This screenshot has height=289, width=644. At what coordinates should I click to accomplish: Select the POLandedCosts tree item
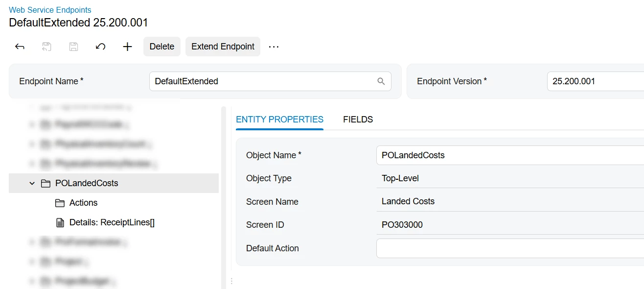87,183
